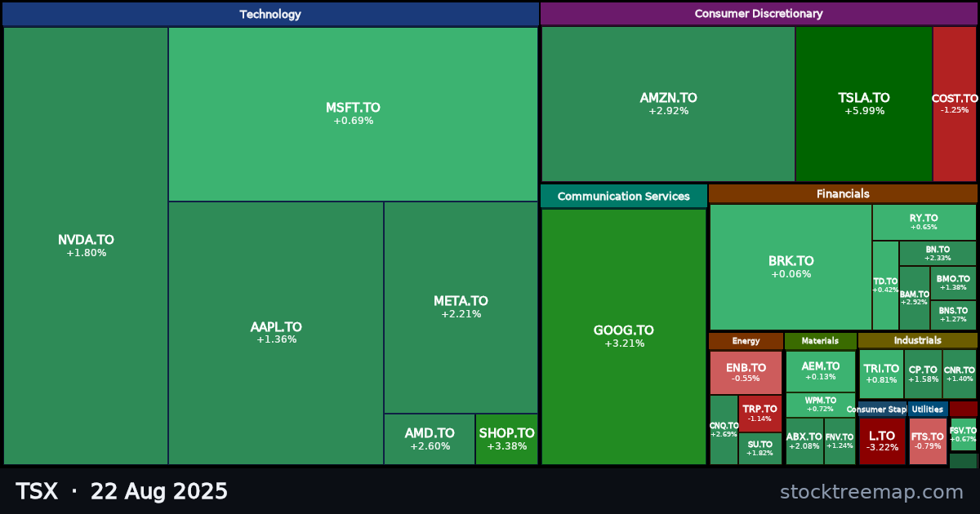The image size is (980, 514).
Task: Select the BN.TO tile
Action: [x=938, y=253]
